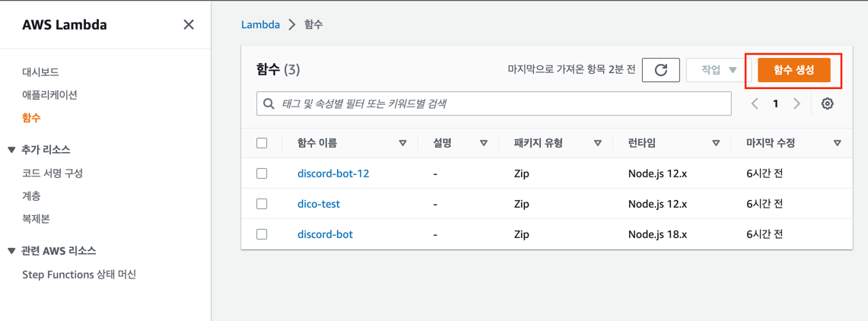868x321 pixels.
Task: Collapse the 관련 AWS 리소스 section
Action: pos(11,251)
